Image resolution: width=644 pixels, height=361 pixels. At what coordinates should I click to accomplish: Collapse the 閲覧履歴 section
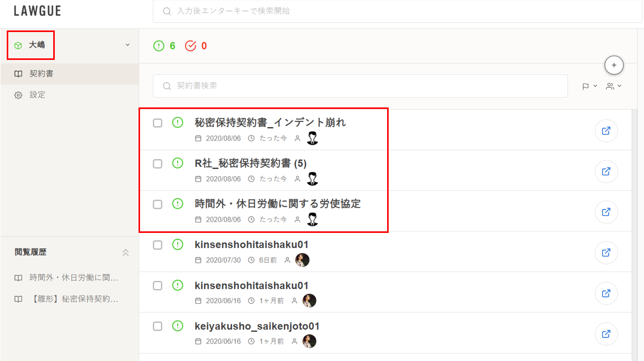click(x=125, y=253)
